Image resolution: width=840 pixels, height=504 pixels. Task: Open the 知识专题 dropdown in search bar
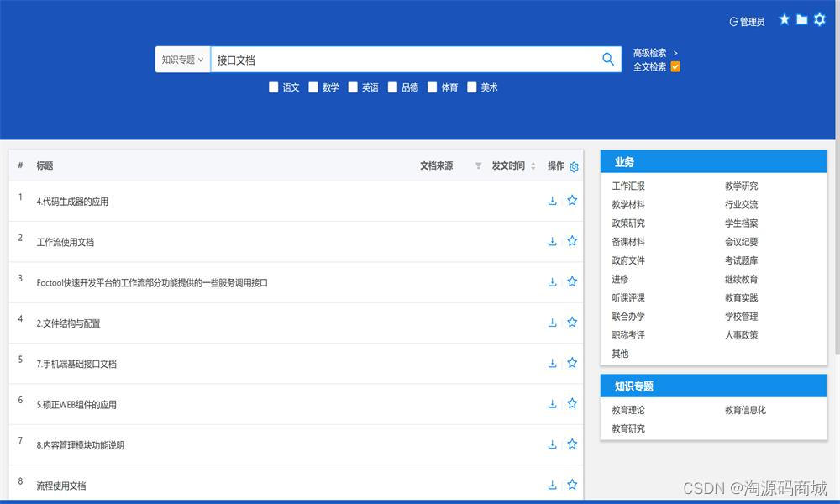[x=182, y=59]
